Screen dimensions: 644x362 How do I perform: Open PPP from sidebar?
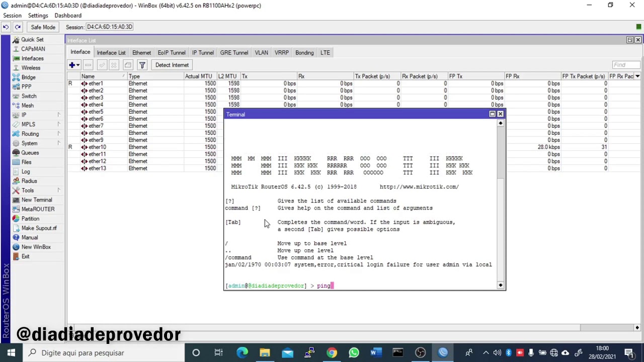[x=26, y=86]
